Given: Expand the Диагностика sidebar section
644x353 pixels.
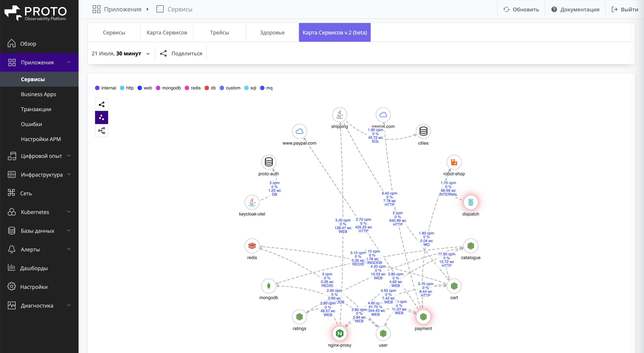Looking at the screenshot, I should (x=39, y=305).
